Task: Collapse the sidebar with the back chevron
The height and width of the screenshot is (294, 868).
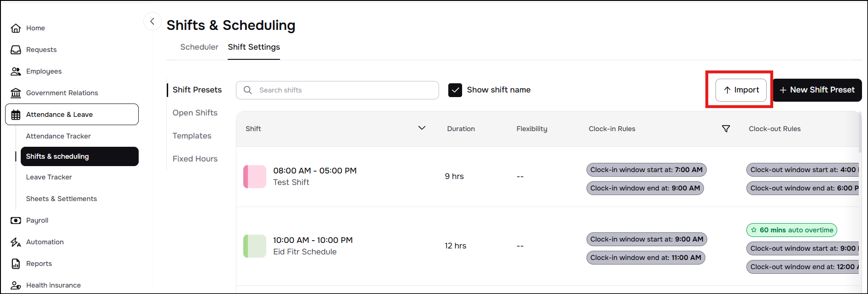Action: coord(152,22)
